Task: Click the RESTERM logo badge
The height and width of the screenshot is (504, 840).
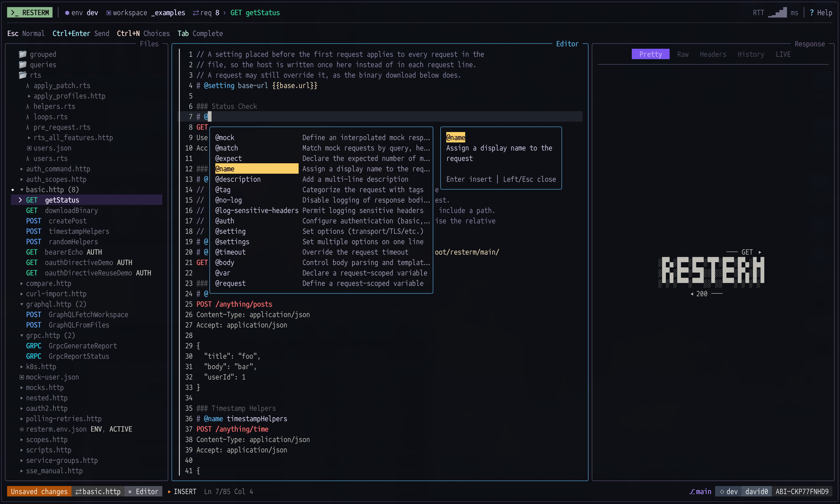Action: click(30, 13)
